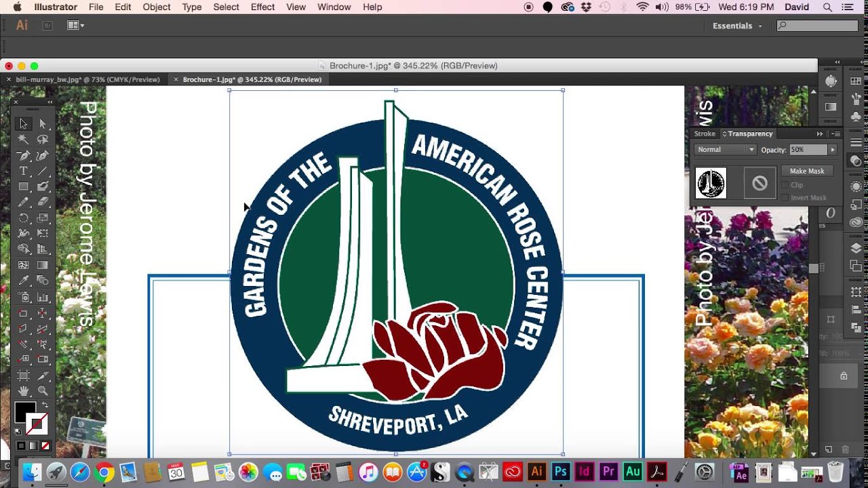Switch to the Stroke panel tab
Image resolution: width=868 pixels, height=488 pixels.
pos(705,134)
